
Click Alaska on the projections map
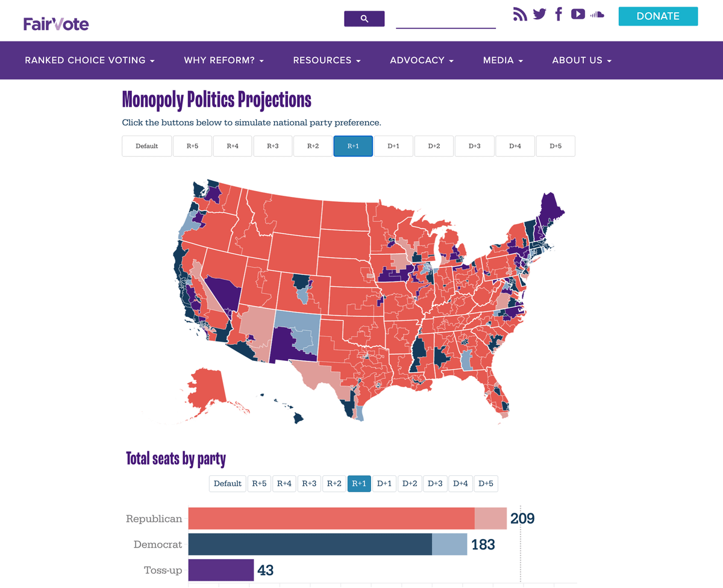point(208,386)
